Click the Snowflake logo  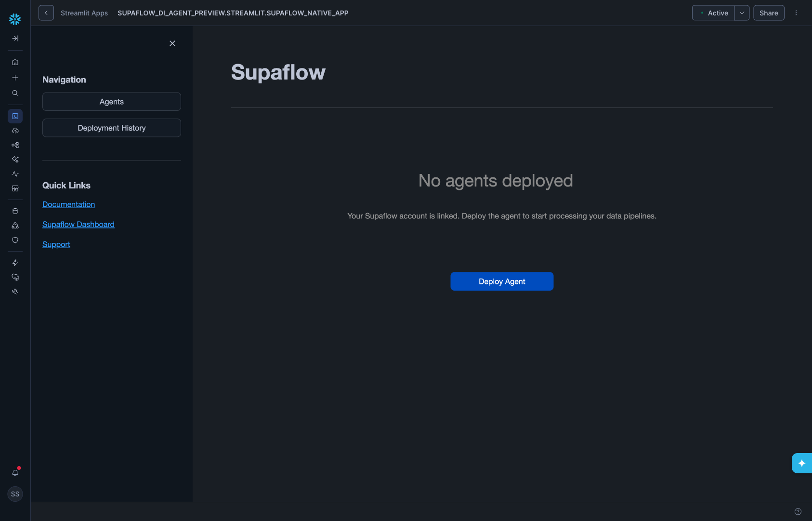click(15, 19)
